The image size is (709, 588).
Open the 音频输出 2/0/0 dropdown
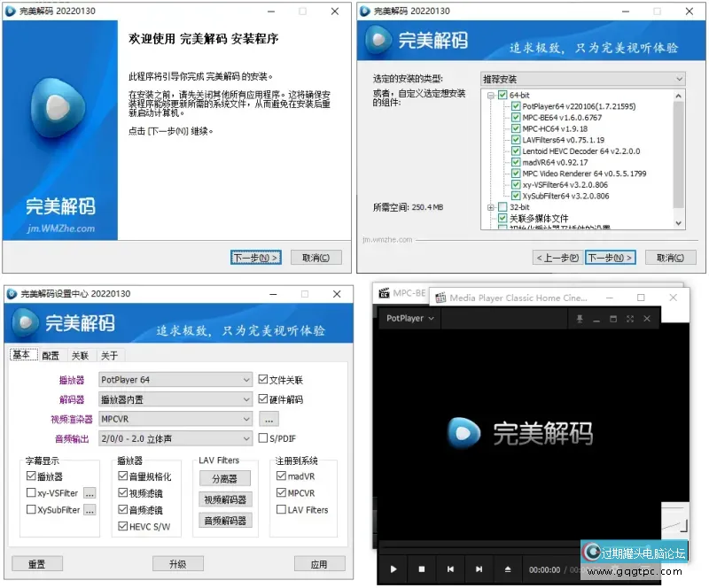[x=175, y=438]
